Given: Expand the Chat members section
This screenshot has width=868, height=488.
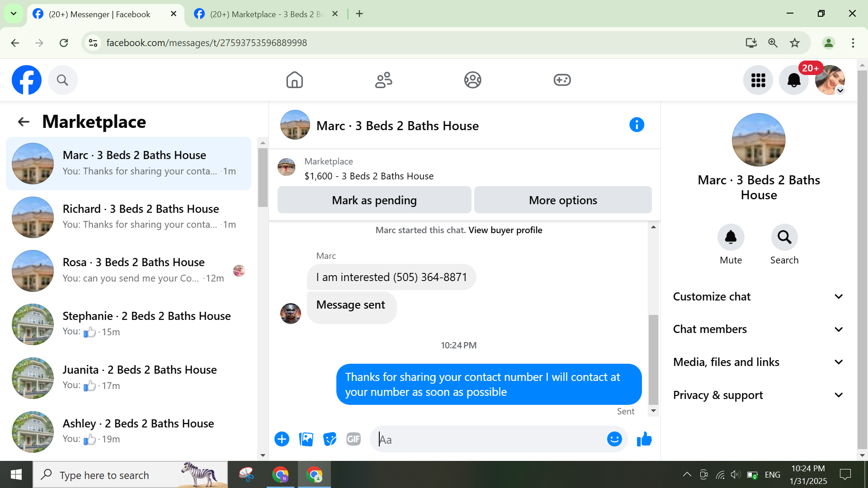Looking at the screenshot, I should coord(758,329).
